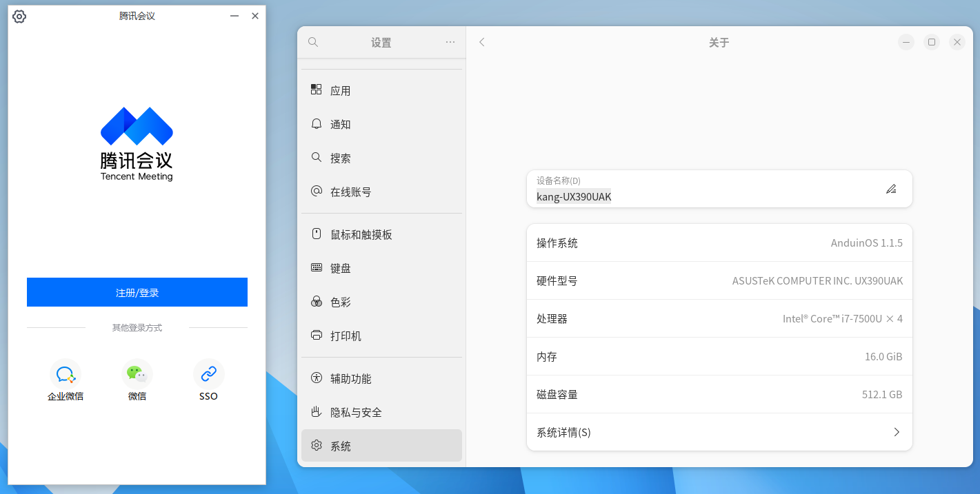This screenshot has height=494, width=980.
Task: Close the Settings 关于 window
Action: point(957,42)
